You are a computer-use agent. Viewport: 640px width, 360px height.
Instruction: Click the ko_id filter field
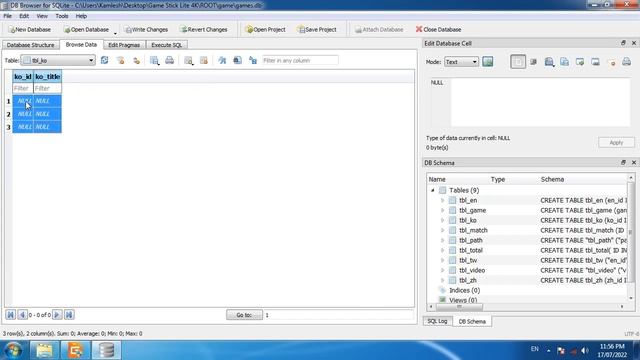click(22, 88)
